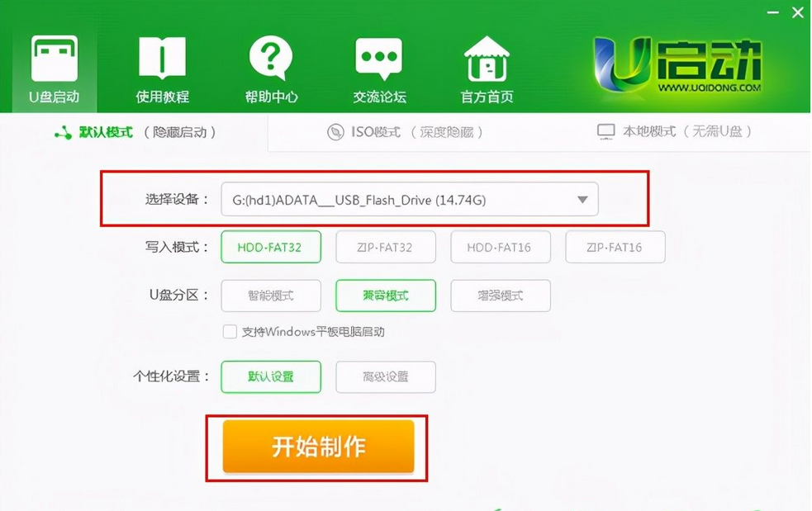Open the U盘启动 icon in header
The width and height of the screenshot is (812, 511).
coord(55,59)
